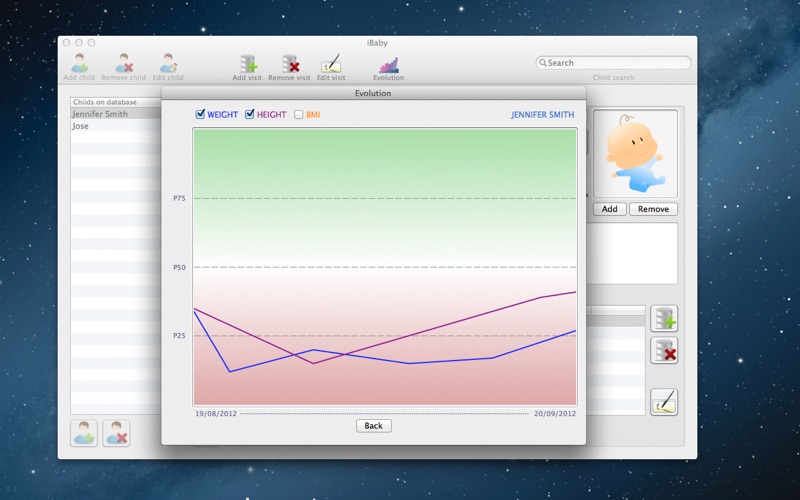Enable the BMI checkbox
Viewport: 800px width, 500px height.
click(x=299, y=115)
